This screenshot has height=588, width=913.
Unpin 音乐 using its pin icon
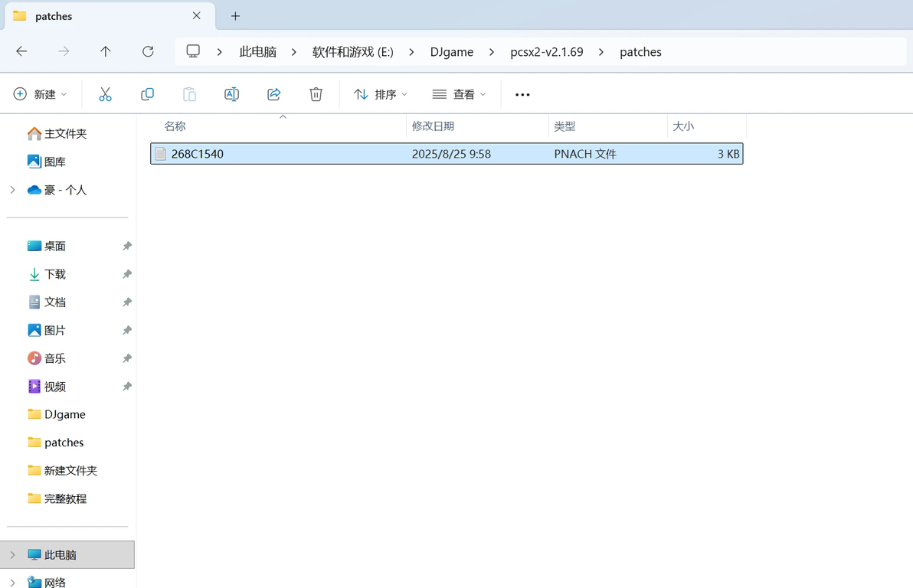click(127, 358)
